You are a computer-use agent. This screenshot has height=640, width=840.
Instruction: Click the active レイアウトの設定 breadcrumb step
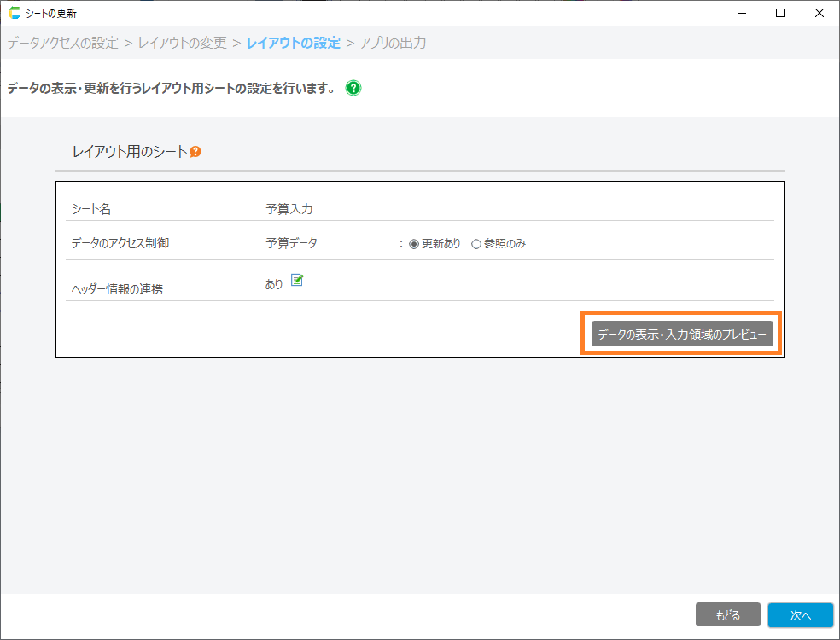[x=293, y=43]
